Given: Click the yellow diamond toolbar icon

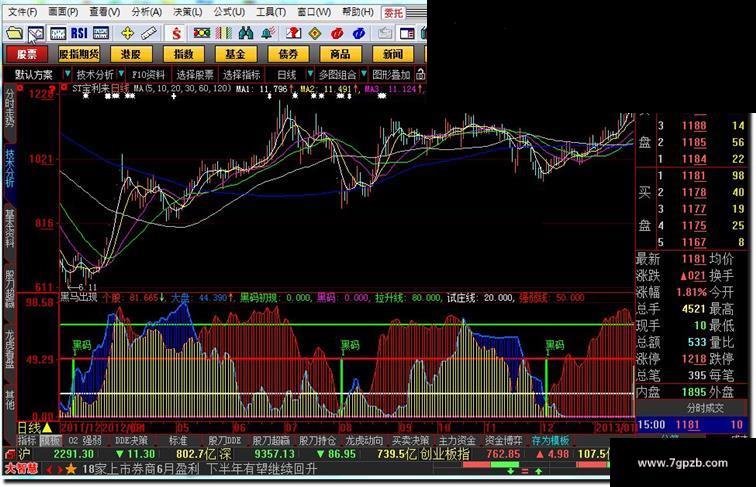Looking at the screenshot, I should 315,33.
